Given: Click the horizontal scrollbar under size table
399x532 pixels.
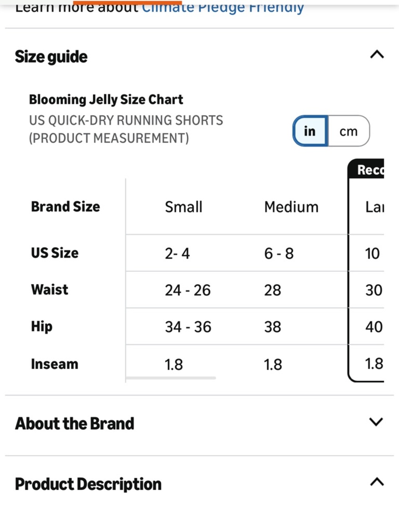Looking at the screenshot, I should coord(171,378).
